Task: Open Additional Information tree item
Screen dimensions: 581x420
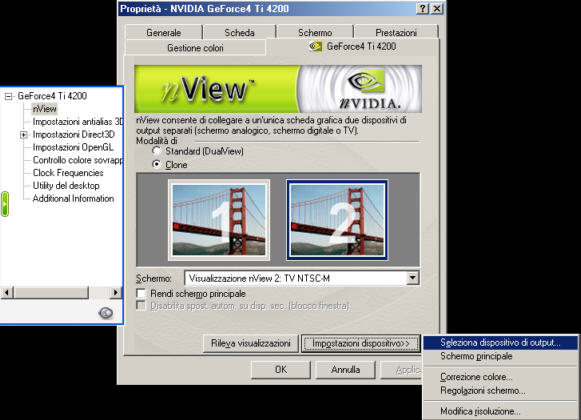Action: pyautogui.click(x=73, y=199)
